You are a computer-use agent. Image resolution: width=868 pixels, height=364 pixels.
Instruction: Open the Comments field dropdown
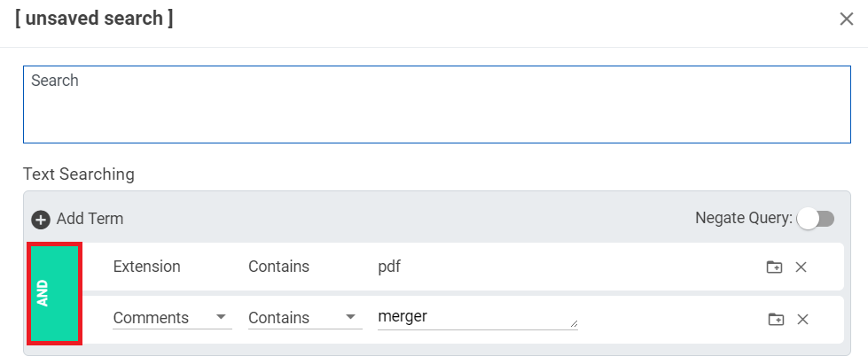pos(172,318)
